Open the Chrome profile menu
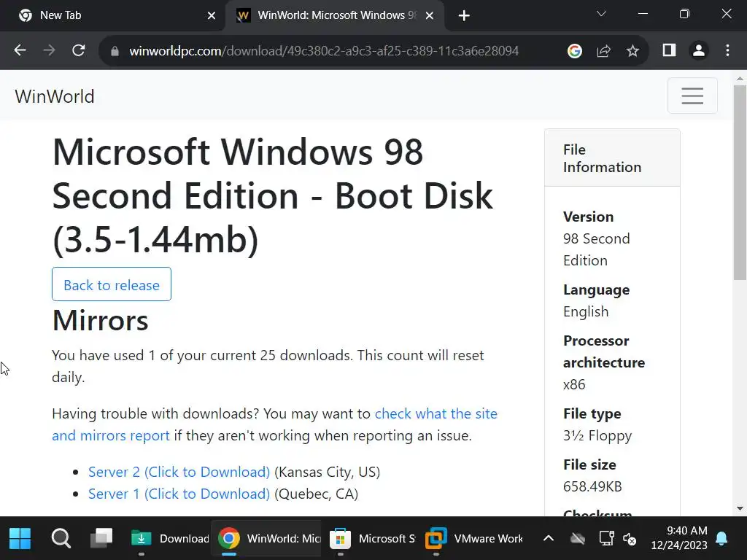The width and height of the screenshot is (747, 560). 698,50
